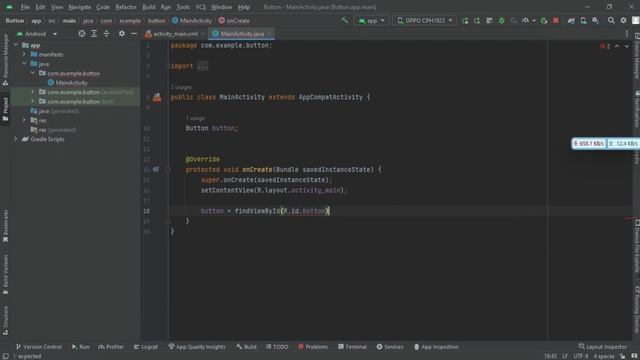Expand the manifests folder
This screenshot has width=640, height=360.
tap(24, 54)
